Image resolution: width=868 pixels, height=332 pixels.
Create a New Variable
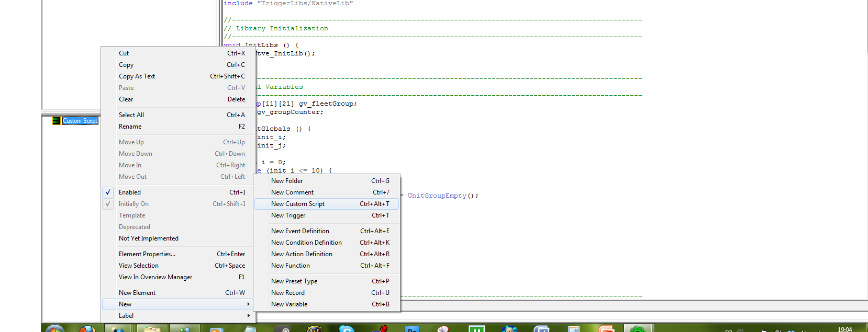coord(327,304)
